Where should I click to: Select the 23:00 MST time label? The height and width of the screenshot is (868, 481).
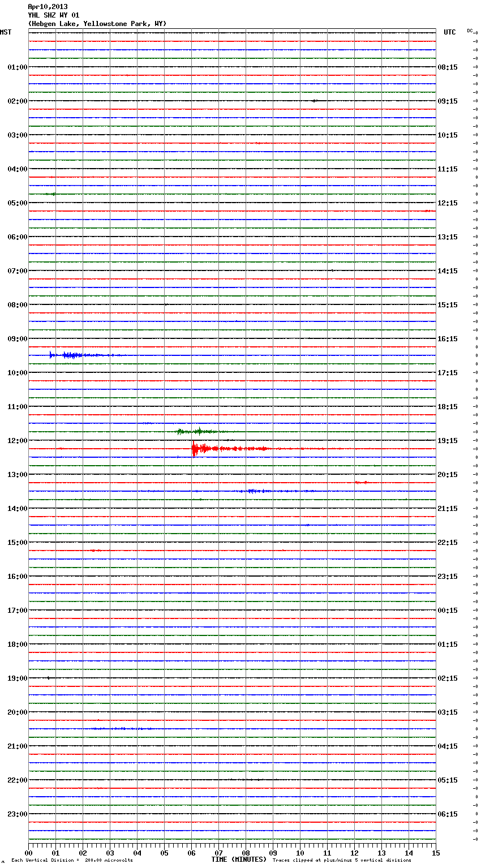(x=18, y=814)
